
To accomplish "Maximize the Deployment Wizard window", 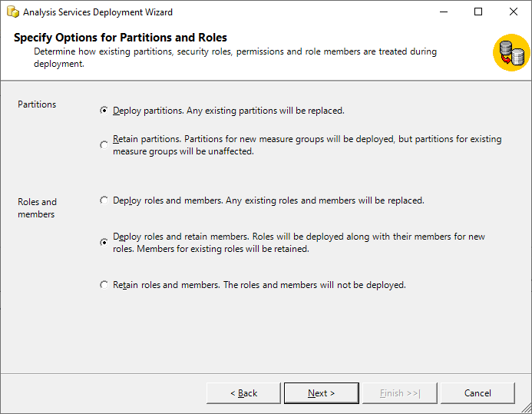I will tap(478, 12).
